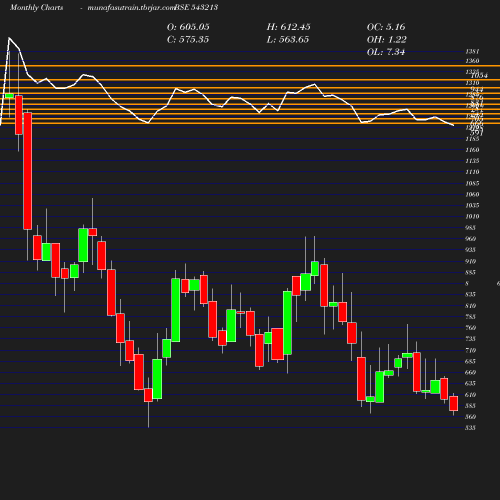Click the "Monthly Charts" title text
500x500 pixels.
pos(37,7)
